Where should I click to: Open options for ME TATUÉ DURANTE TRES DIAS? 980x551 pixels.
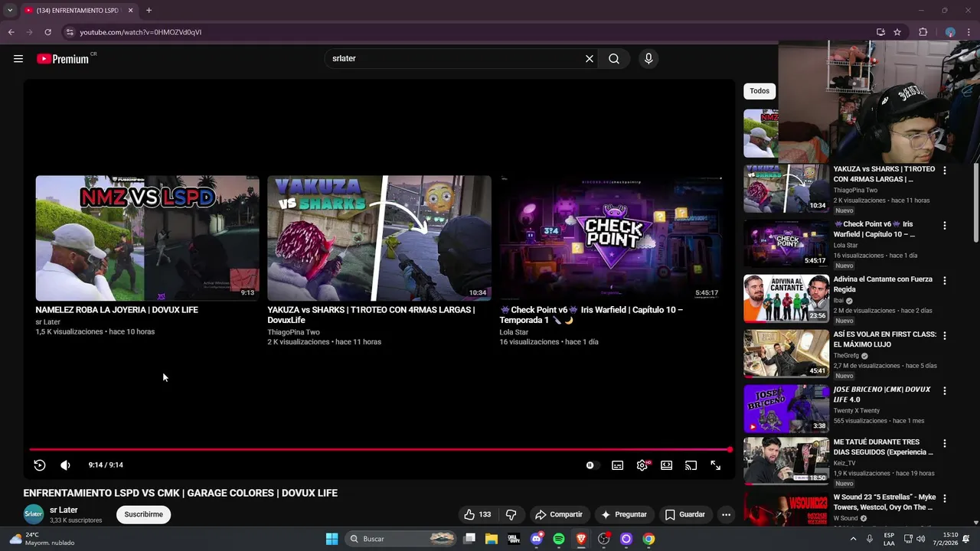pos(944,444)
